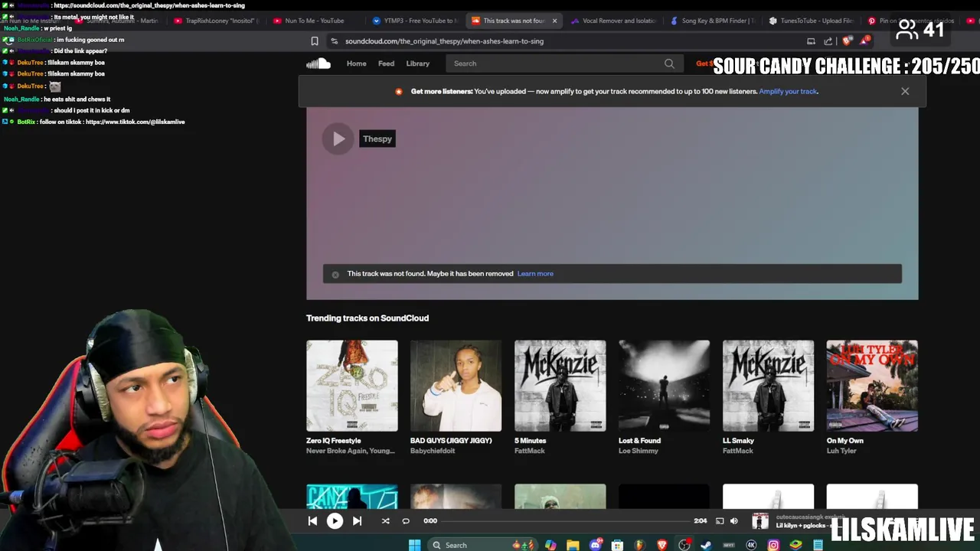
Task: Click the Learn more link
Action: click(x=535, y=273)
